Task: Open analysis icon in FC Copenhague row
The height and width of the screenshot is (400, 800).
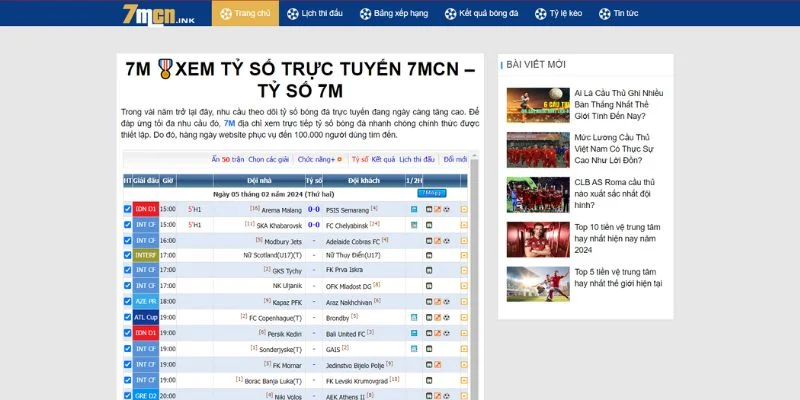Action: point(429,317)
